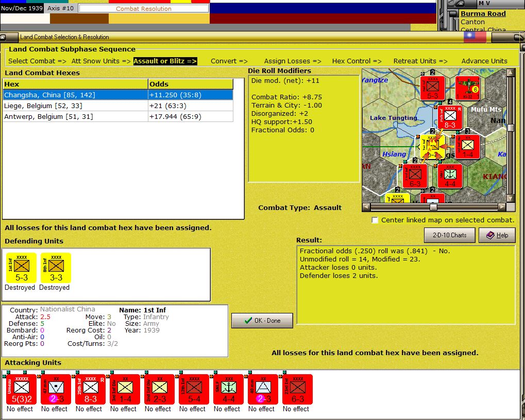Select 1st Inf 5-3 defending unit
This screenshot has height=420, width=525.
pyautogui.click(x=22, y=268)
